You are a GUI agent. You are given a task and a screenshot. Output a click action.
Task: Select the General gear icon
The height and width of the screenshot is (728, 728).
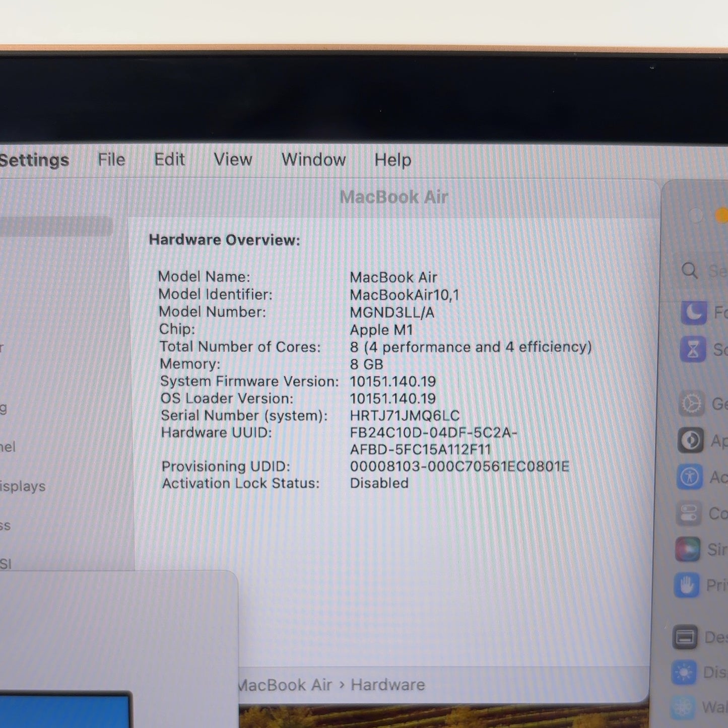(x=692, y=404)
